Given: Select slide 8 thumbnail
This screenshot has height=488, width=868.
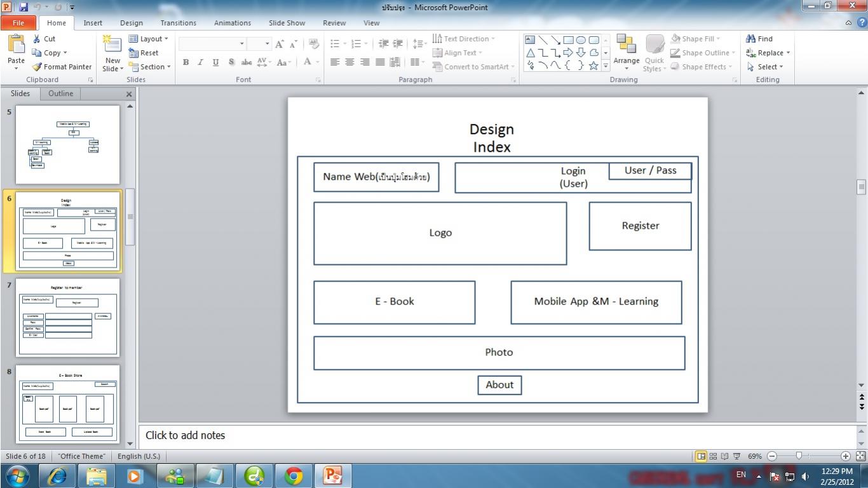Looking at the screenshot, I should pos(67,404).
